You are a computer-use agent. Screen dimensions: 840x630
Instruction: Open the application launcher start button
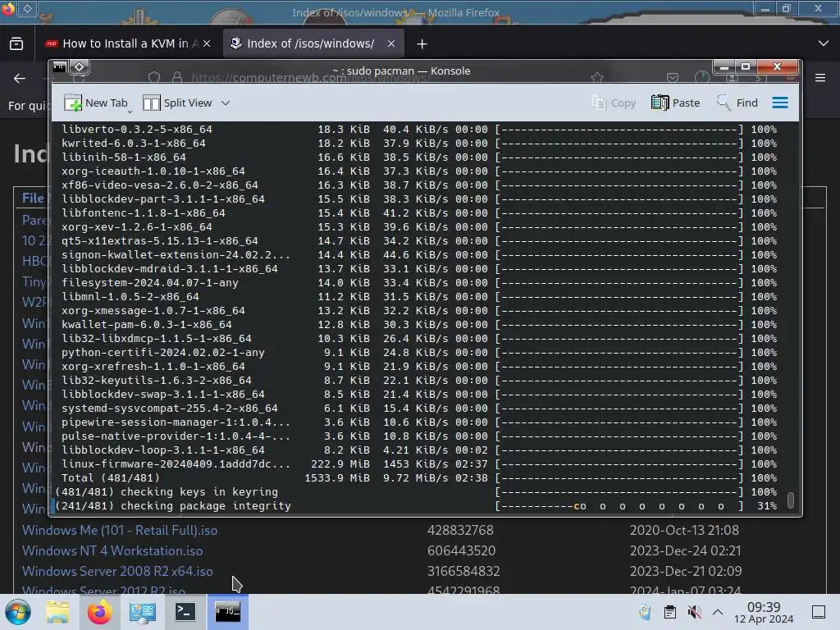coord(18,612)
